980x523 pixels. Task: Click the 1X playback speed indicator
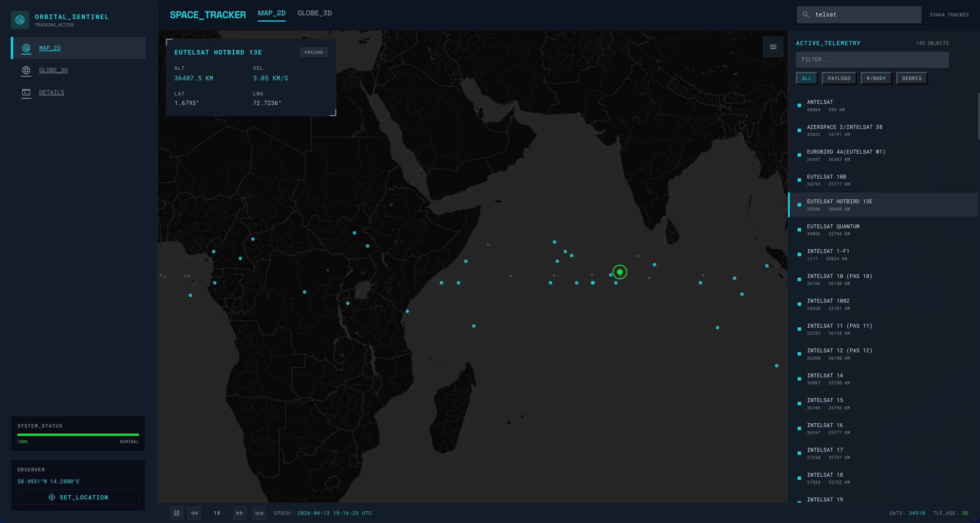click(x=217, y=513)
